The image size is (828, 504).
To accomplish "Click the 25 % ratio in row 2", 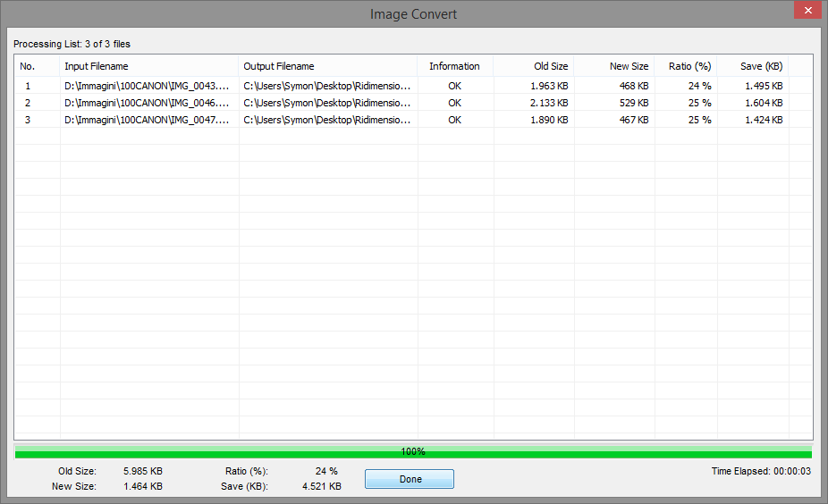I will (x=699, y=103).
